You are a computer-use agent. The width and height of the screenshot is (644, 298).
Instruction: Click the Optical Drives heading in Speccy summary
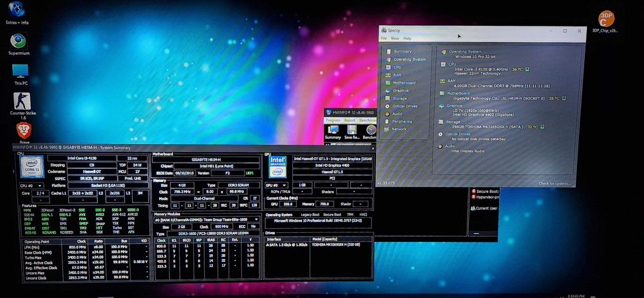point(457,134)
